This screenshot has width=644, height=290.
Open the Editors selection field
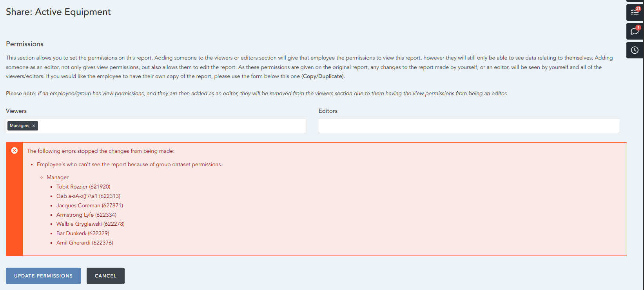[468, 126]
